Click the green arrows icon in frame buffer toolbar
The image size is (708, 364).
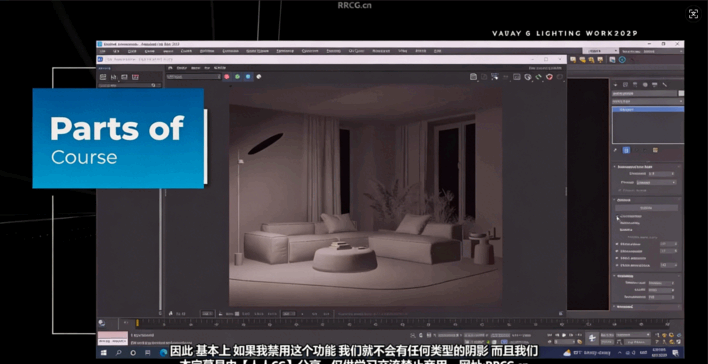[538, 77]
